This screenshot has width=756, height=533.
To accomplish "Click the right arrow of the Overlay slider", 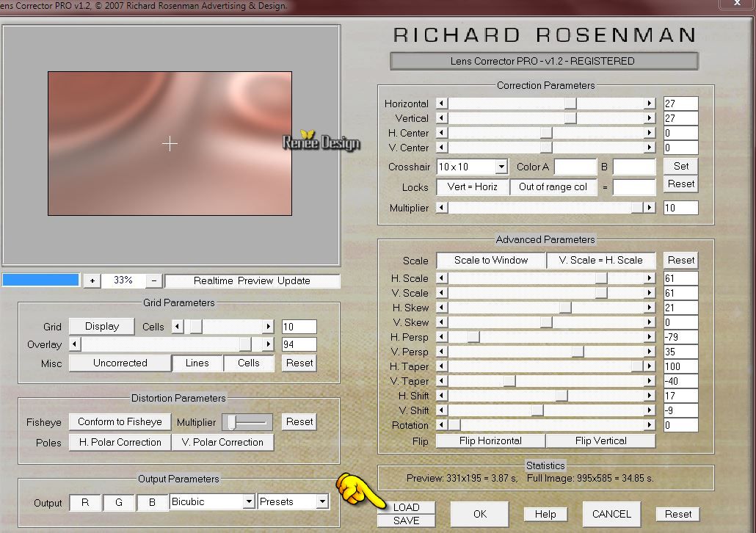I will click(x=269, y=344).
